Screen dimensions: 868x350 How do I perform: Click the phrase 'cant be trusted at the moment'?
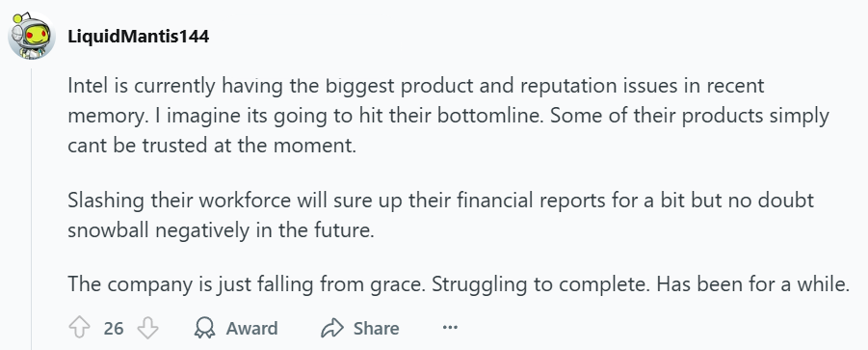click(x=210, y=146)
